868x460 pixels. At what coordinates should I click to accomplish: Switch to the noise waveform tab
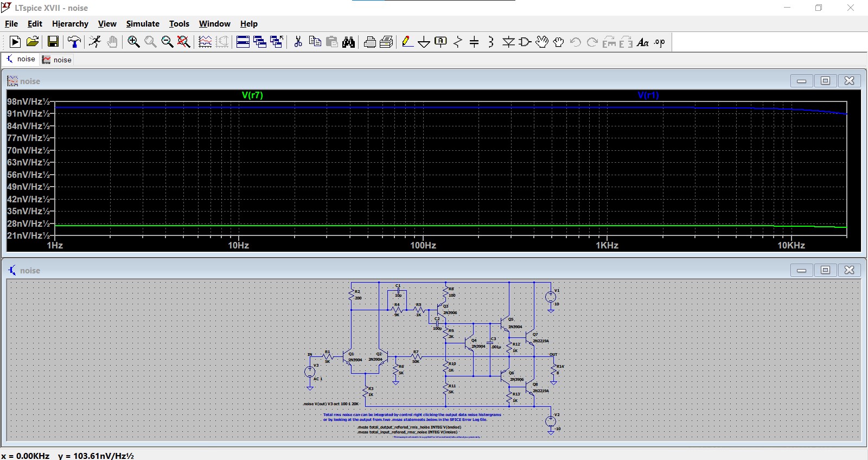point(57,60)
